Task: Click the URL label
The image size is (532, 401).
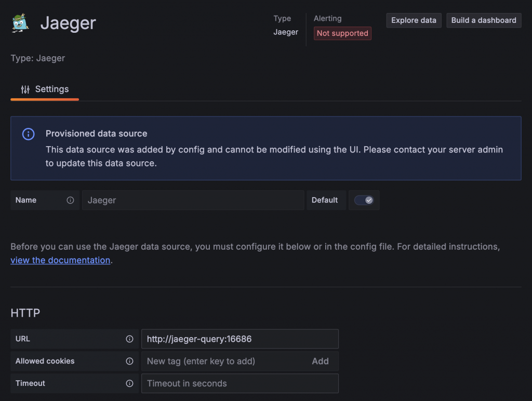Action: [x=23, y=339]
